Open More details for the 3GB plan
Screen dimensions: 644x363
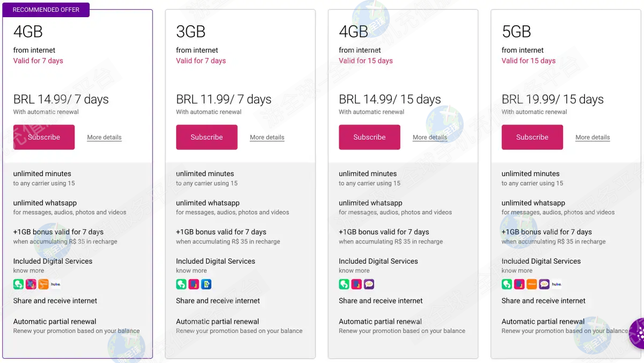pyautogui.click(x=267, y=137)
